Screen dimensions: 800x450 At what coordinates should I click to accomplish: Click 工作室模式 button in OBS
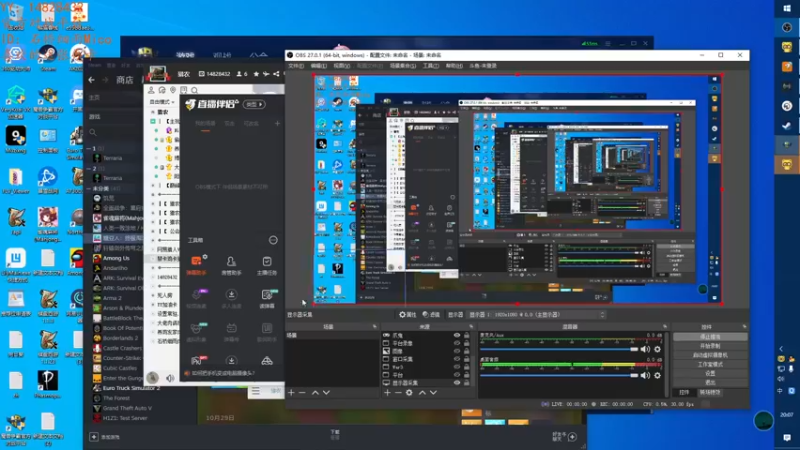click(710, 364)
